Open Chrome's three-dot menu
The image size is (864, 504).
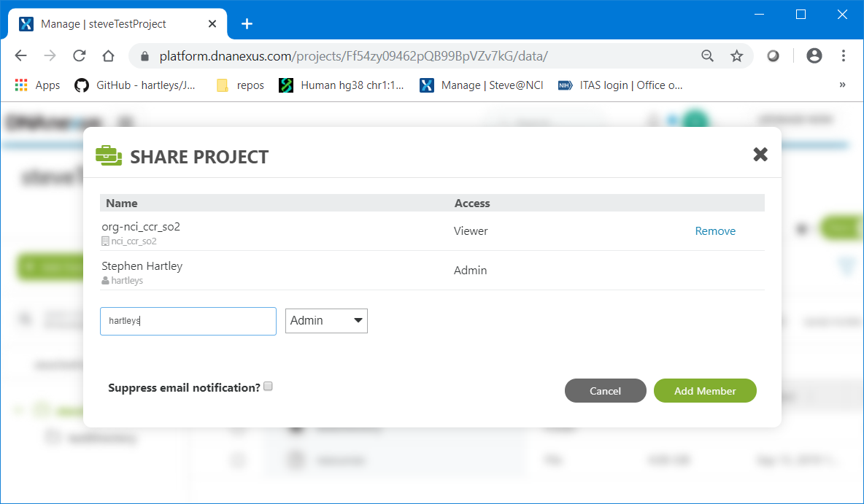click(844, 56)
